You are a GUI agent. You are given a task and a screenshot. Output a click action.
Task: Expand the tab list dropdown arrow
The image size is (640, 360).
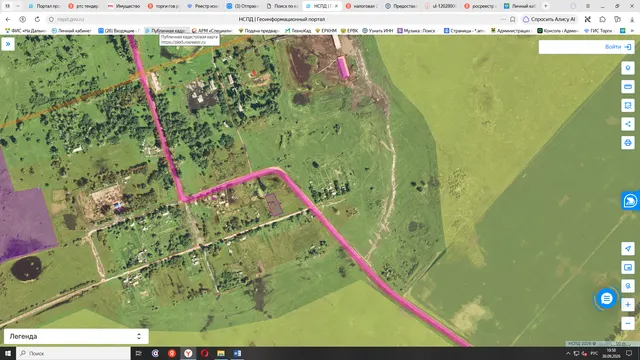click(x=18, y=6)
